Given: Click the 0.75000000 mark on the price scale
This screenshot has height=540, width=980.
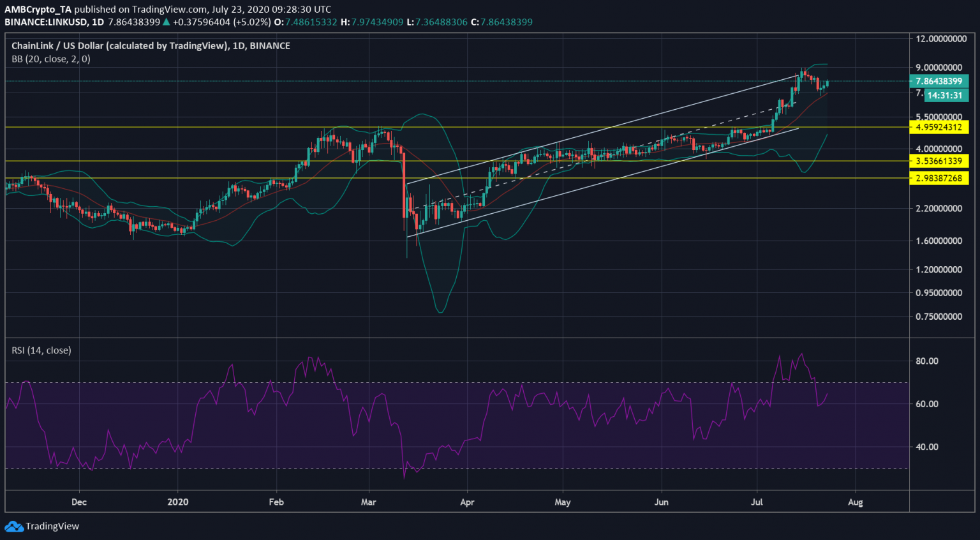Looking at the screenshot, I should (939, 317).
